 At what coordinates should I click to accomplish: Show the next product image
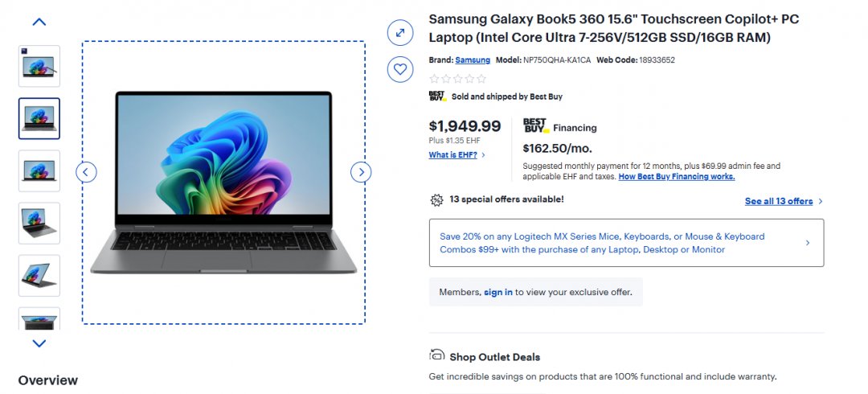(361, 171)
